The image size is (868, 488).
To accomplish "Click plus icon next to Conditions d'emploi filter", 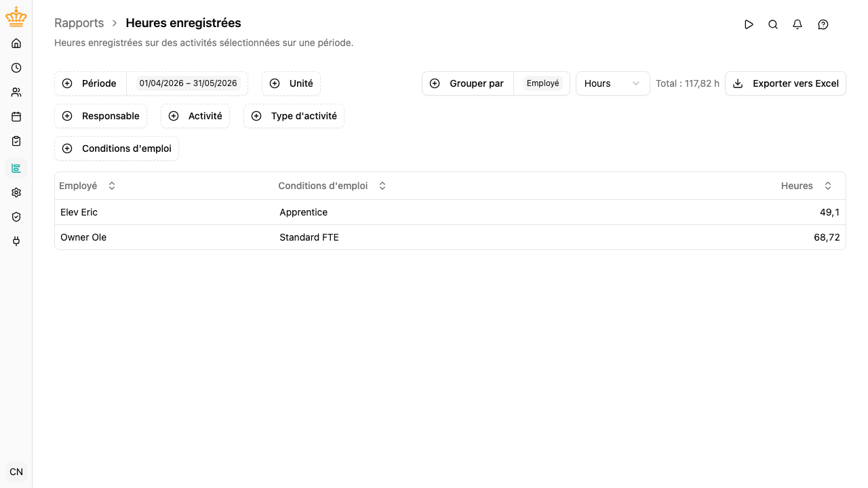I will pos(67,148).
